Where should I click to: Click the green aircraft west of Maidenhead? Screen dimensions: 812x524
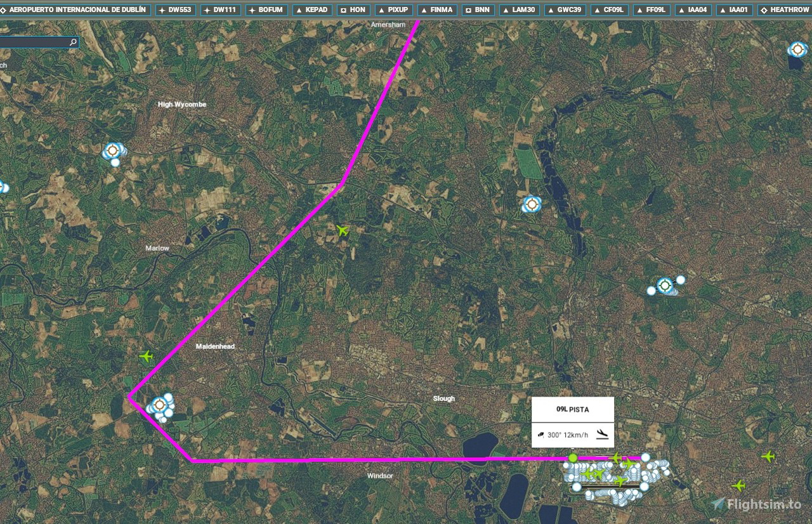tap(147, 357)
